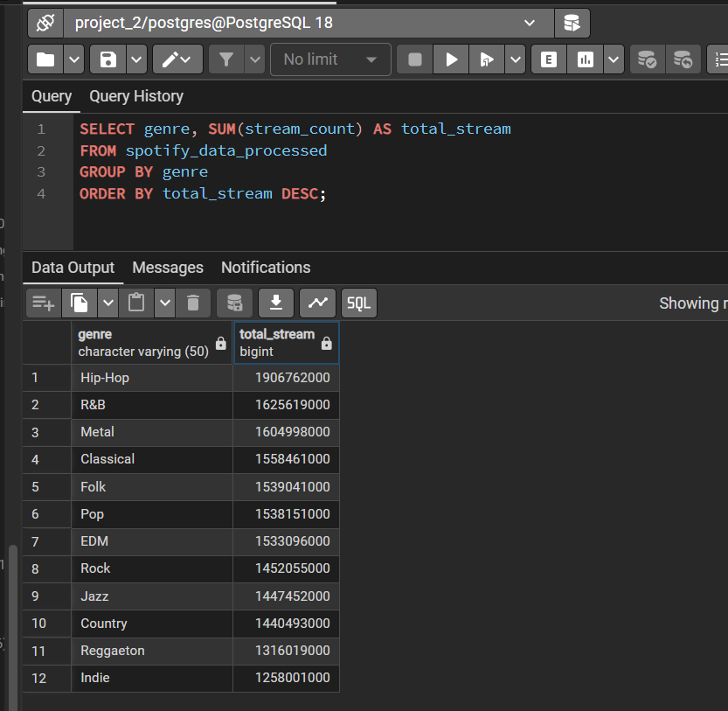
Task: Execute the query with the play button
Action: click(451, 59)
